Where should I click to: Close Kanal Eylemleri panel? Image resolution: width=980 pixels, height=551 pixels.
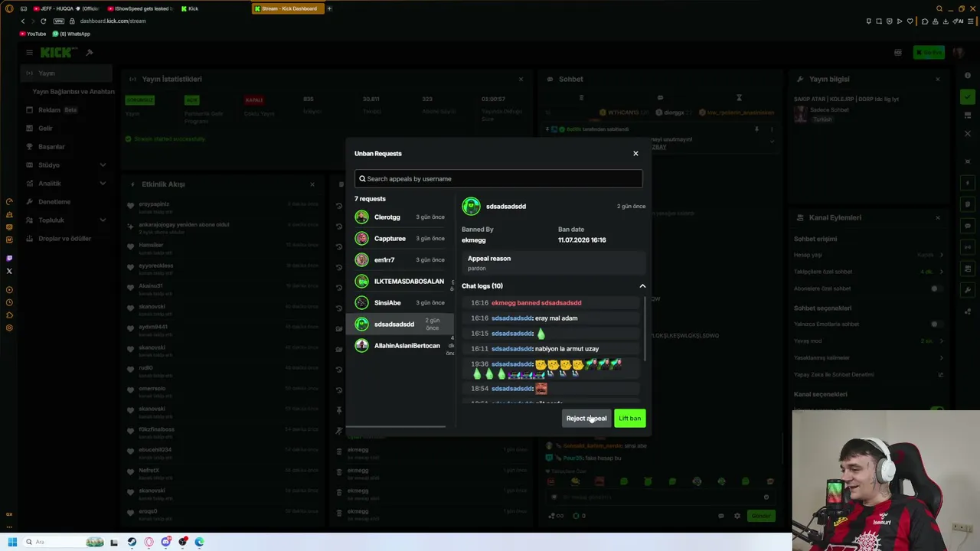[x=937, y=217]
